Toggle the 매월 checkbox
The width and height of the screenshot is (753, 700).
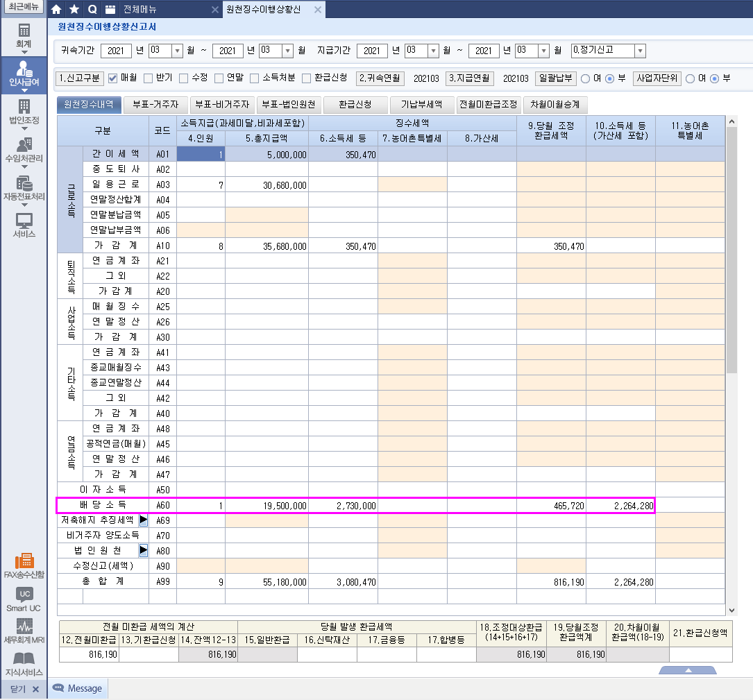114,78
